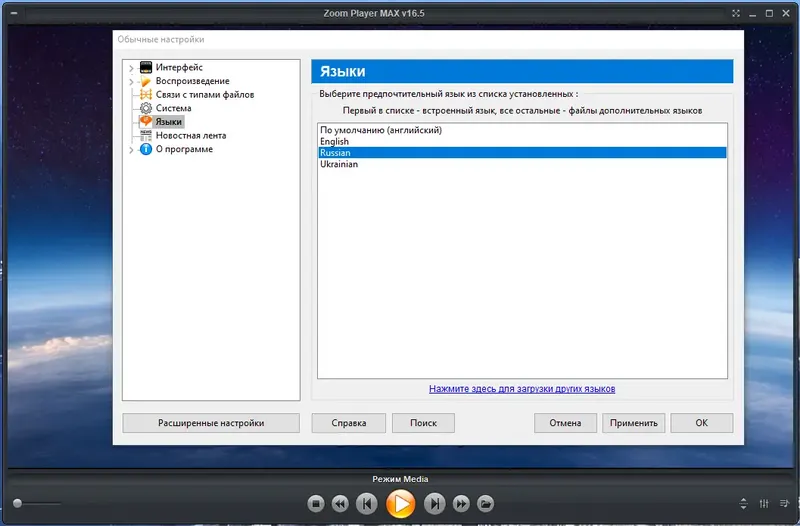The image size is (800, 526).
Task: Open the О программе page
Action: pyautogui.click(x=184, y=149)
